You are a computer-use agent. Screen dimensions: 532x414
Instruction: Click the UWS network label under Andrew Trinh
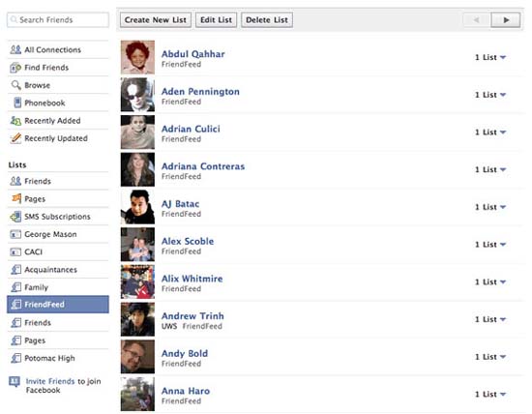click(169, 326)
